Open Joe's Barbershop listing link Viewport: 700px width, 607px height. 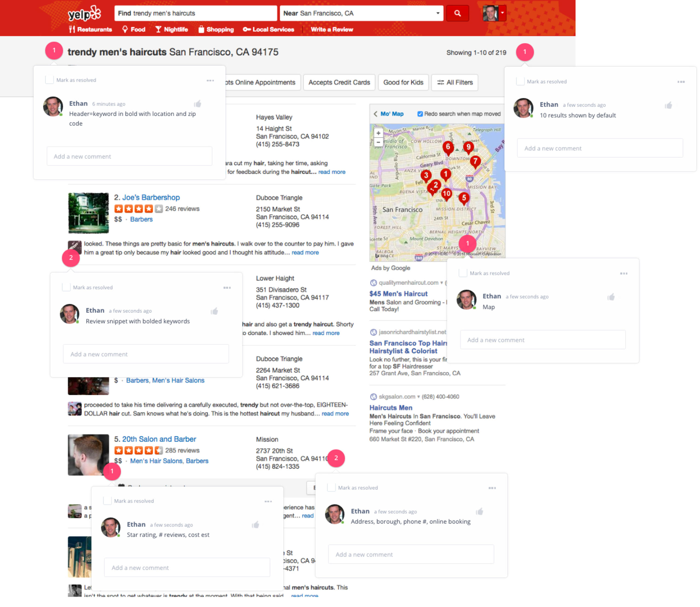click(151, 198)
